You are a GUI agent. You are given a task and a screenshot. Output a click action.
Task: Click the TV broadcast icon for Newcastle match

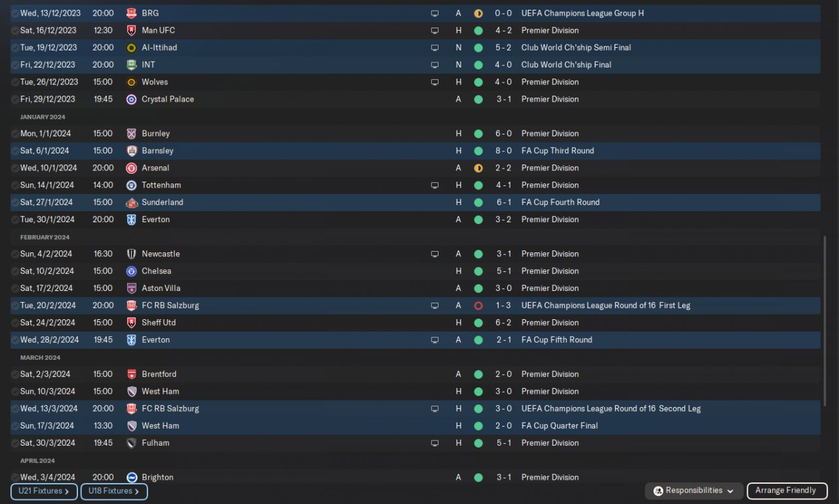[x=435, y=254]
